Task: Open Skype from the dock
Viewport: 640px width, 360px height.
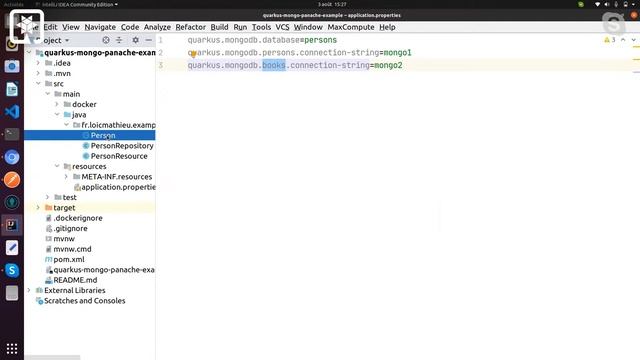Action: 12,270
